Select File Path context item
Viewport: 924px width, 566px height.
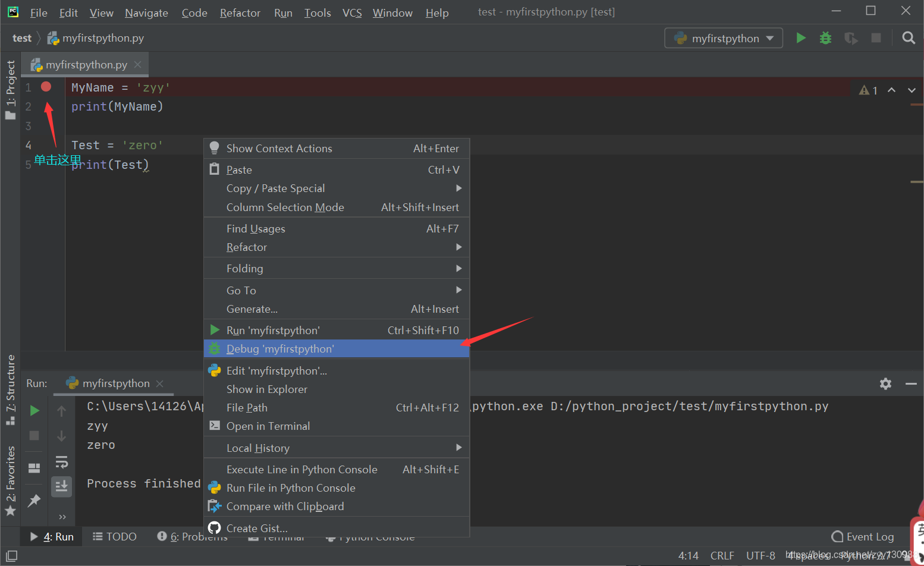(337, 408)
